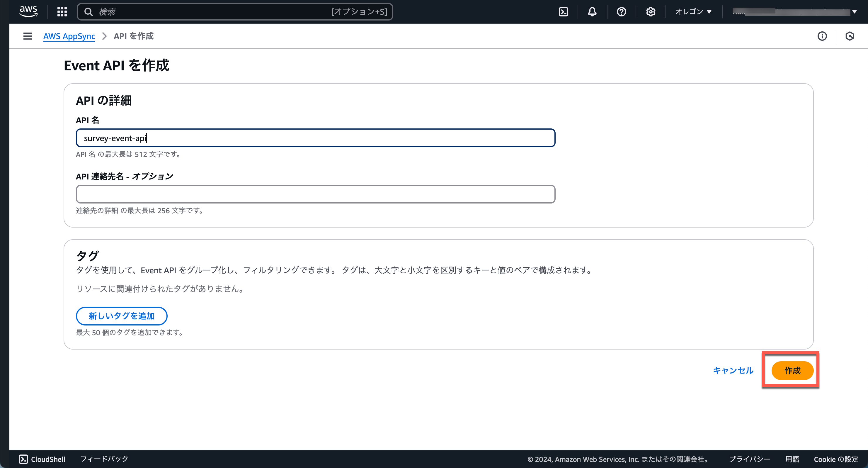868x468 pixels.
Task: Open the CloudShell terminal icon in top bar
Action: tap(564, 12)
